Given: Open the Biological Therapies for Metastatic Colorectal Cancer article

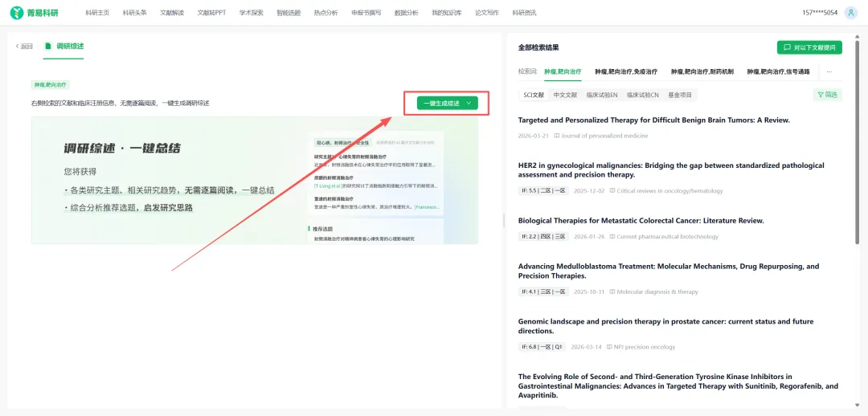Looking at the screenshot, I should tap(641, 220).
